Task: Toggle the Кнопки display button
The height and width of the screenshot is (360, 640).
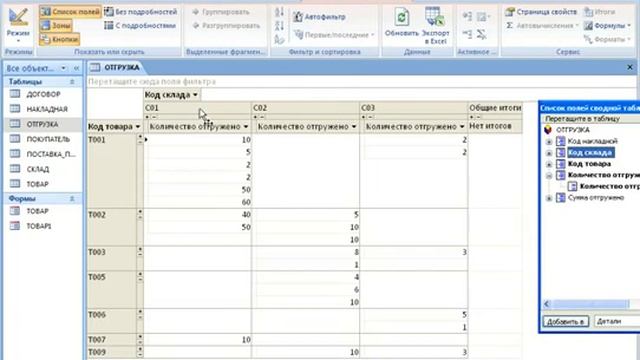Action: pyautogui.click(x=60, y=39)
